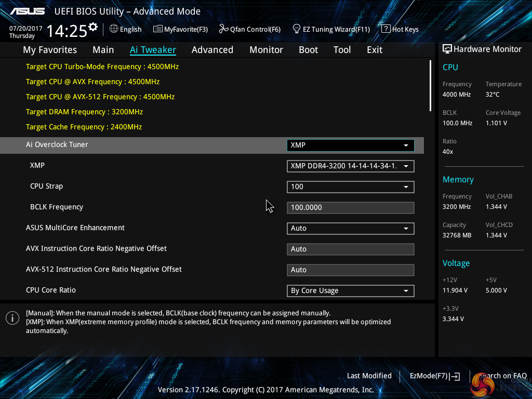The image size is (532, 399).
Task: Click the CPU Ratio 40x value
Action: pyautogui.click(x=447, y=152)
